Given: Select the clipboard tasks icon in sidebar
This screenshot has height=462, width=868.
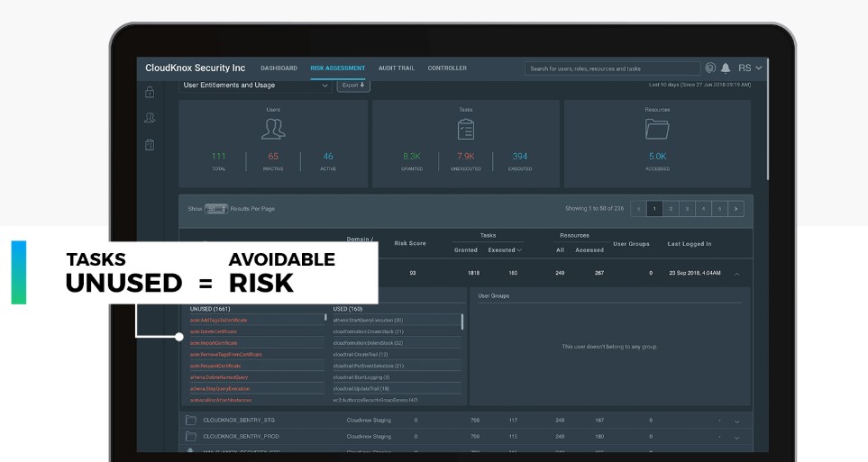Looking at the screenshot, I should click(150, 144).
